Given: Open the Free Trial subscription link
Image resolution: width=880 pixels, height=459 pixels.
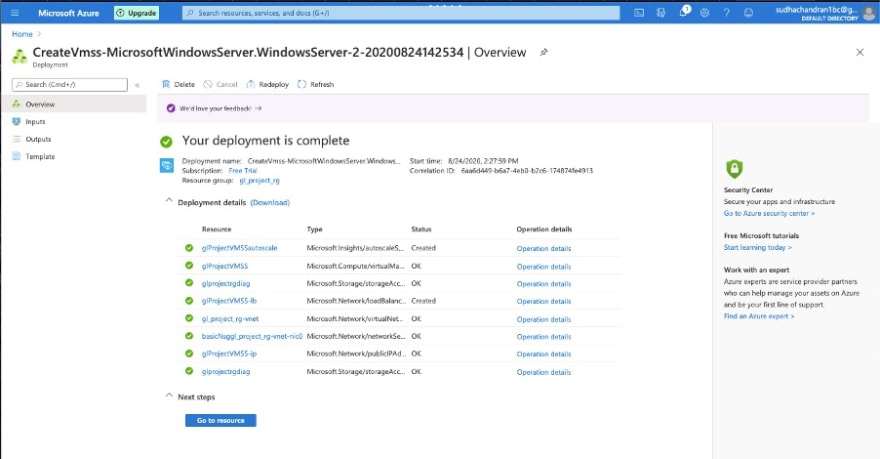Looking at the screenshot, I should (242, 171).
